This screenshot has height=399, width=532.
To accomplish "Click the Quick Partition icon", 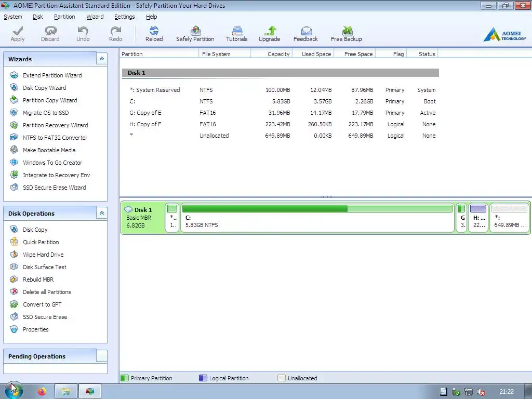I will pos(14,242).
